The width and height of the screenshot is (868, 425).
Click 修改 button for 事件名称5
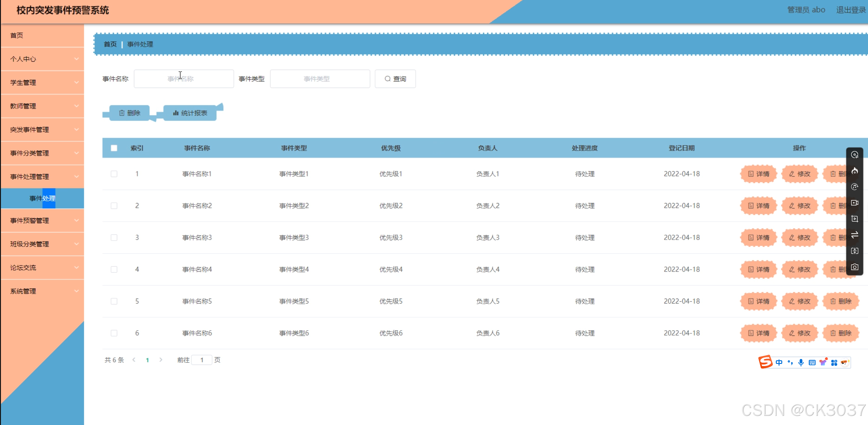click(800, 301)
